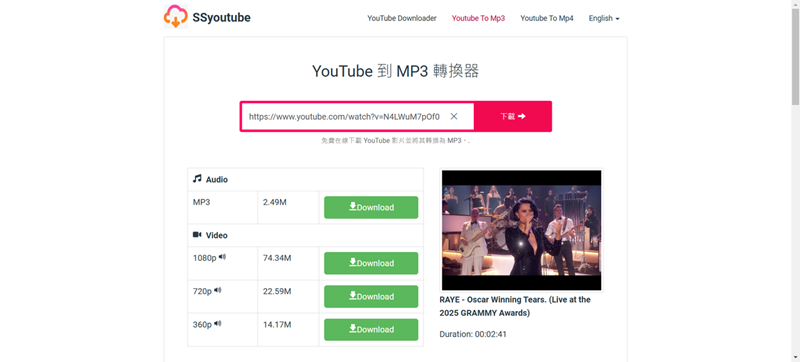Open the English language dropdown
The image size is (800, 362).
click(x=604, y=18)
